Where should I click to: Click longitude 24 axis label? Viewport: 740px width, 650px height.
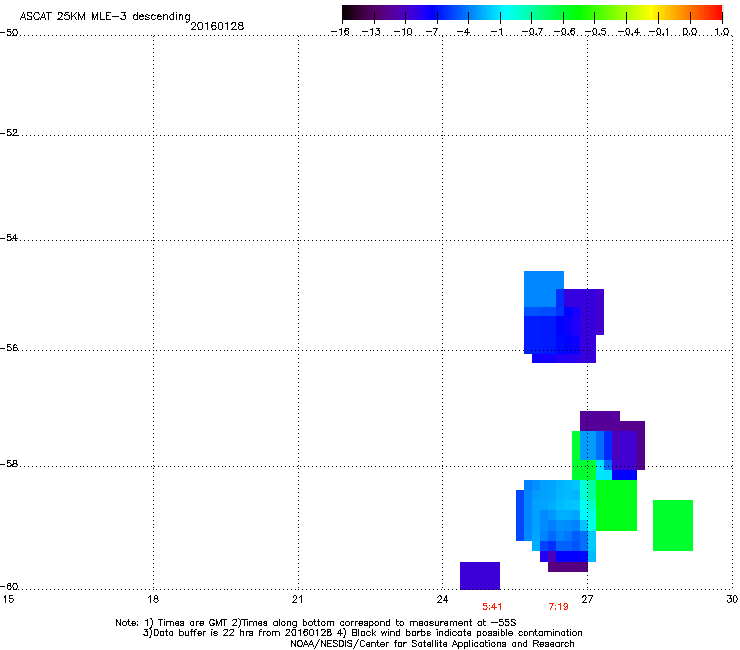click(x=442, y=599)
